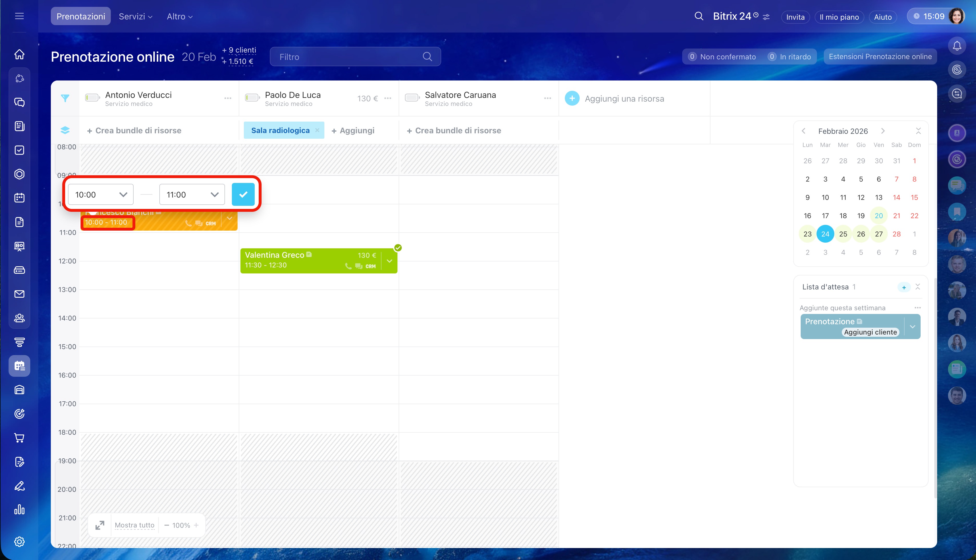This screenshot has height=560, width=976.
Task: Click the resource bundle layers icon
Action: 65,130
